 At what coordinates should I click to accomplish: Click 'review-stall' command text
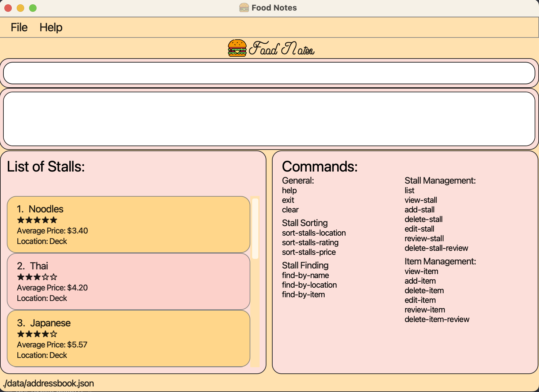[x=424, y=238]
